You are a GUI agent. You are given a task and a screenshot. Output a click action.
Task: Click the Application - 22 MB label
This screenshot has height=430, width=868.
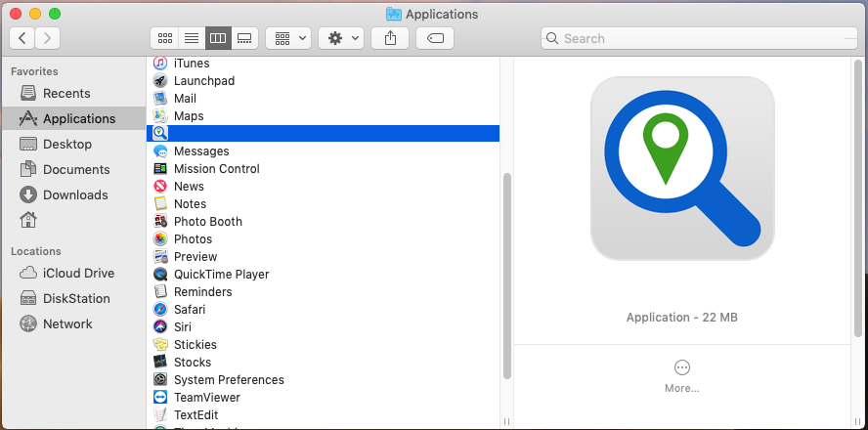click(x=682, y=318)
